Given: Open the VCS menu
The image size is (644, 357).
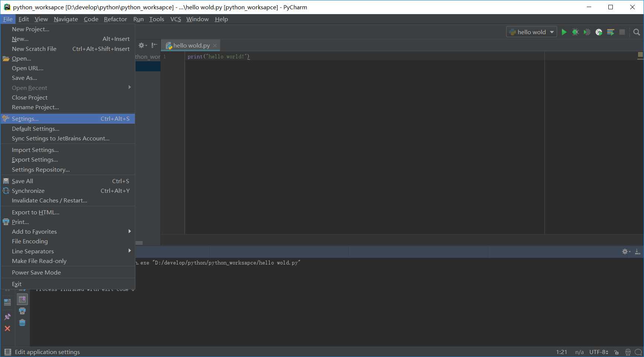Looking at the screenshot, I should 176,19.
